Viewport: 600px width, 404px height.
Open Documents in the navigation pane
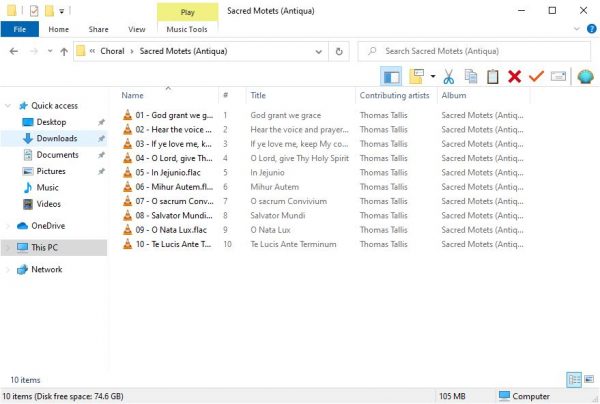(57, 155)
